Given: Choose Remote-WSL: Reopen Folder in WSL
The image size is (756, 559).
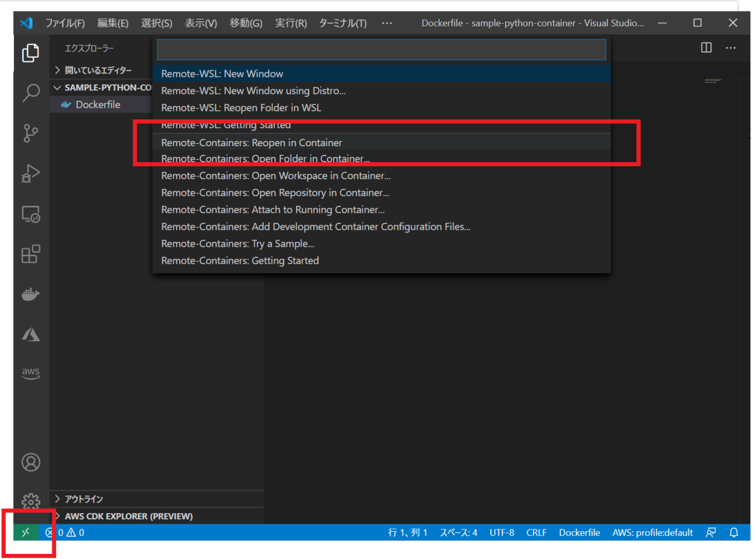Looking at the screenshot, I should coord(381,108).
